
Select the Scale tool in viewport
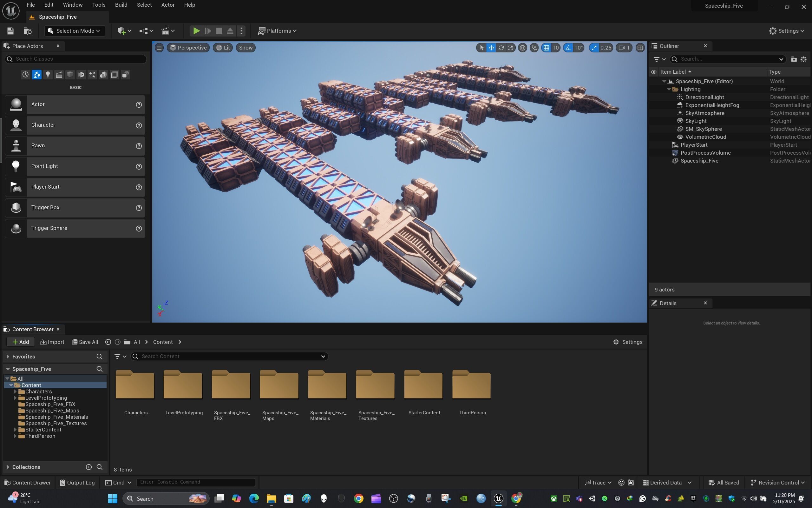[510, 48]
